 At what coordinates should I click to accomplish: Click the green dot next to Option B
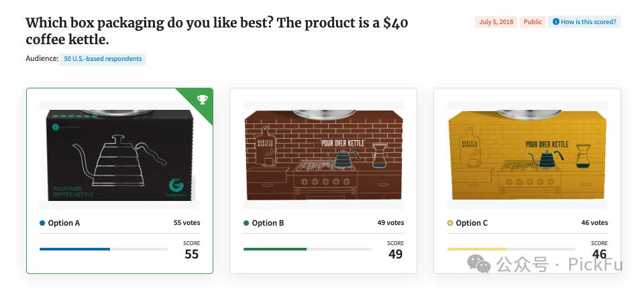point(246,223)
